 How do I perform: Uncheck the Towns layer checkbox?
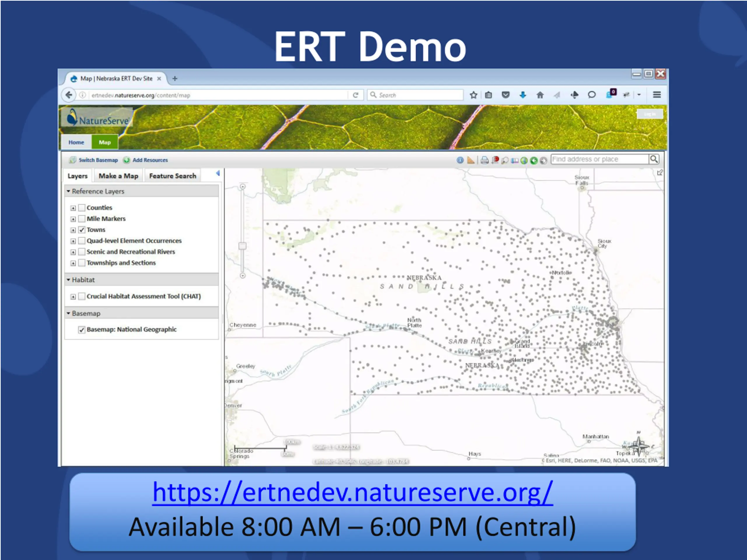click(x=82, y=230)
